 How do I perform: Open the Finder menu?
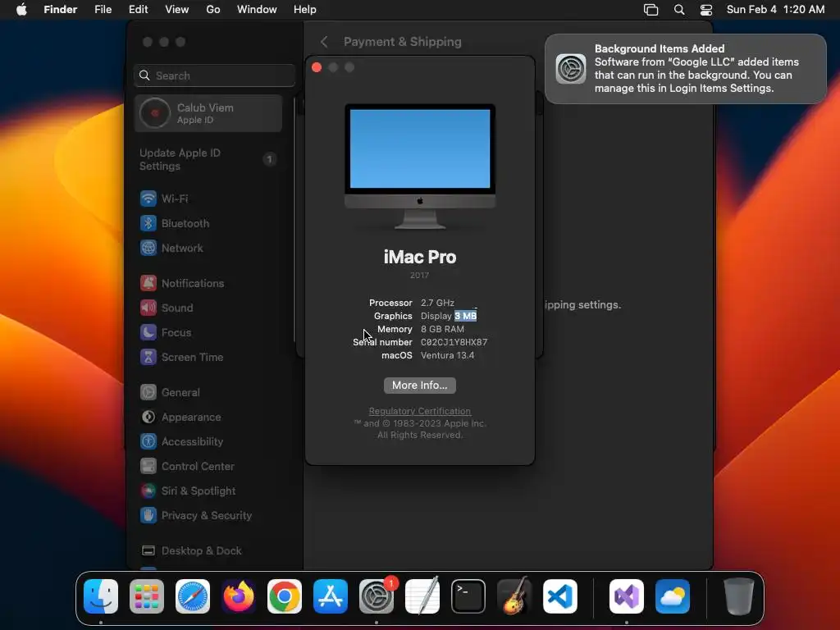click(x=61, y=10)
